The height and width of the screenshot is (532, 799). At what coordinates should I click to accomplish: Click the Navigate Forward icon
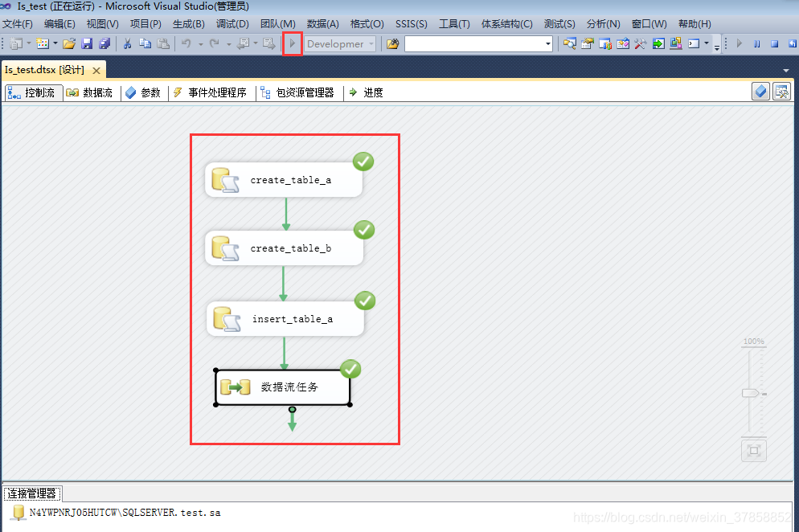point(269,44)
